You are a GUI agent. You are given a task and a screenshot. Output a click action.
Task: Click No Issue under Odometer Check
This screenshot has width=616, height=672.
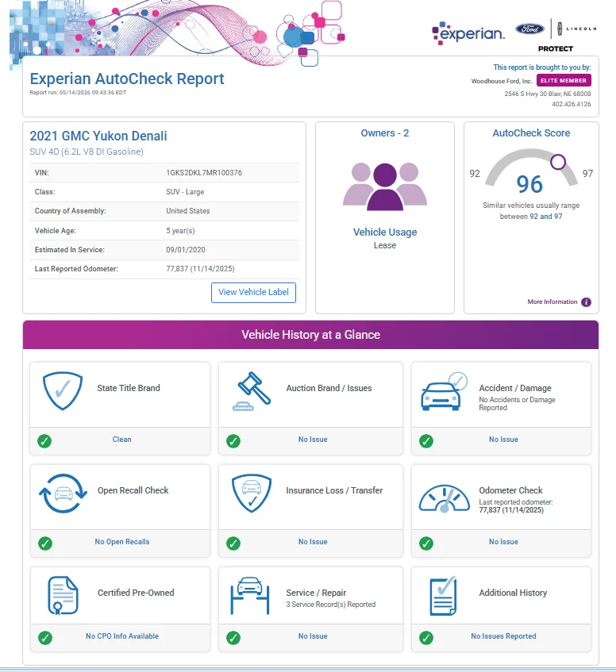point(504,542)
